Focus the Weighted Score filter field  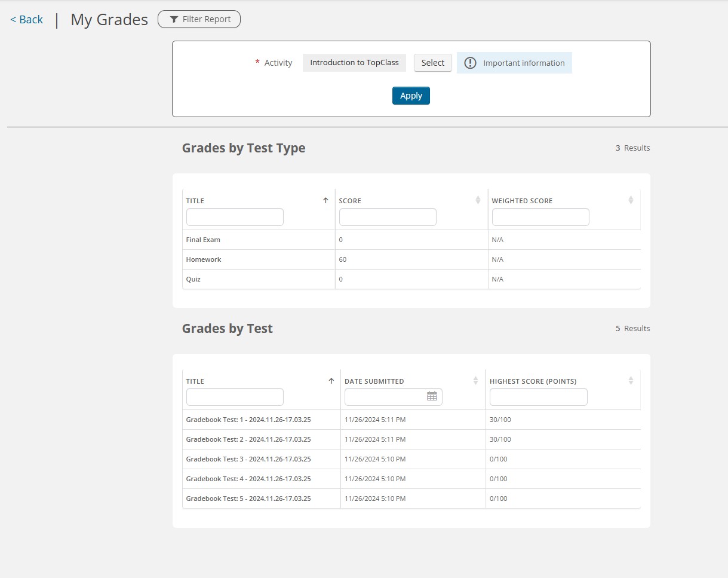click(540, 217)
